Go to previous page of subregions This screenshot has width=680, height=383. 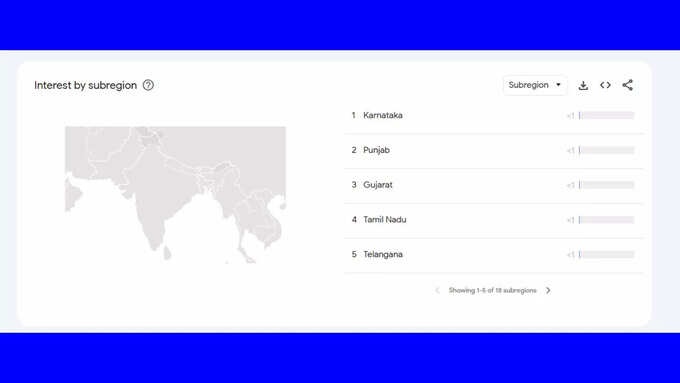pos(437,290)
